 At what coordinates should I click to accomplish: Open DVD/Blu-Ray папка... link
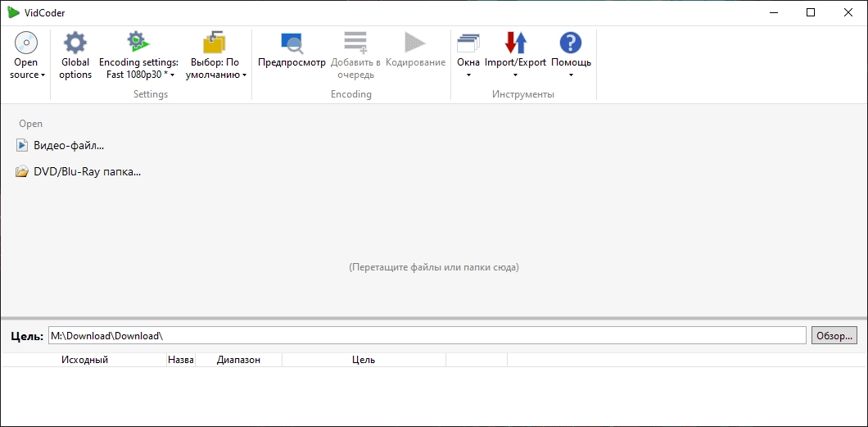tap(88, 171)
